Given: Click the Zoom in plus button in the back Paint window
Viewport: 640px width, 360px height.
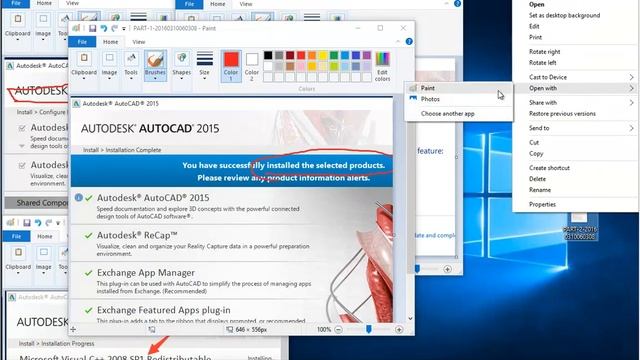Looking at the screenshot, I should 447,269.
